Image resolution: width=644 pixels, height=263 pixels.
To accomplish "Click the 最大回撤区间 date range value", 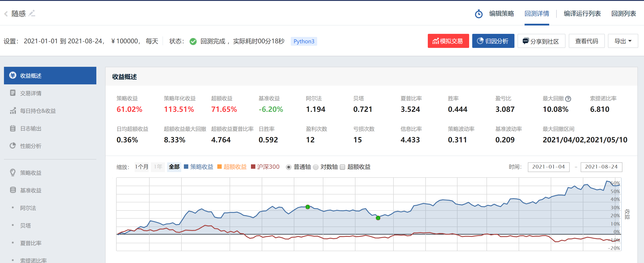I will pyautogui.click(x=585, y=140).
